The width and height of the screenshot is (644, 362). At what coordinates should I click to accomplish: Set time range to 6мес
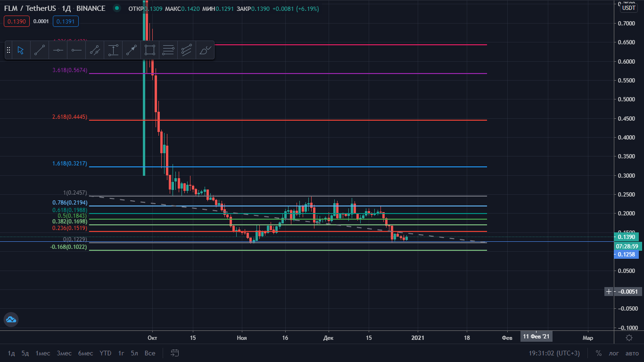85,353
